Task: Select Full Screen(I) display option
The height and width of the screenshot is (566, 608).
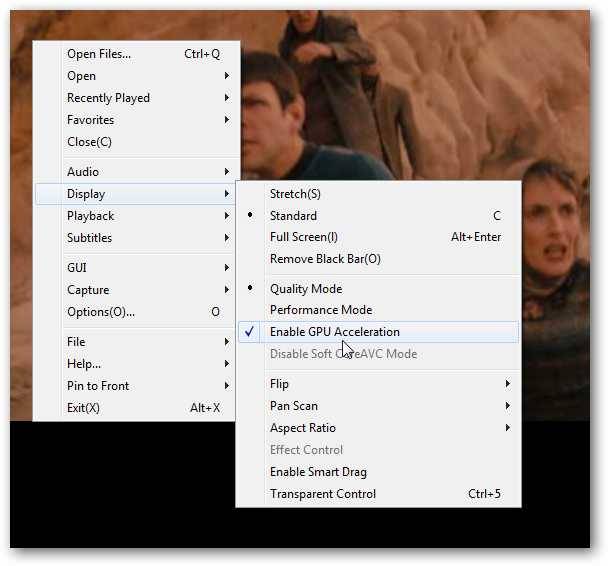Action: tap(378, 237)
